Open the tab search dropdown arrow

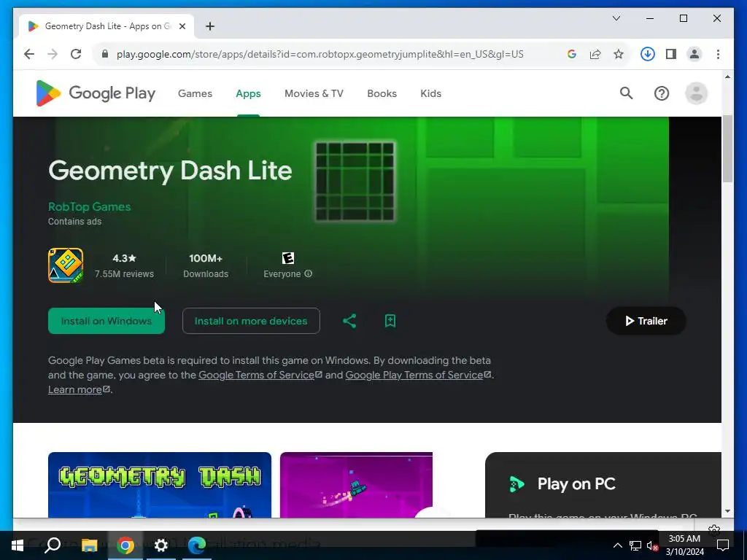(x=616, y=18)
